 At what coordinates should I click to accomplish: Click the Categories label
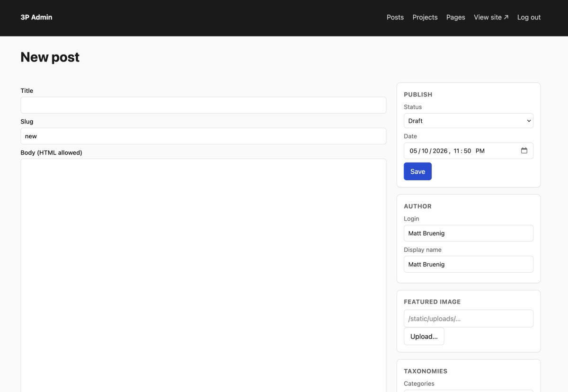coord(419,383)
